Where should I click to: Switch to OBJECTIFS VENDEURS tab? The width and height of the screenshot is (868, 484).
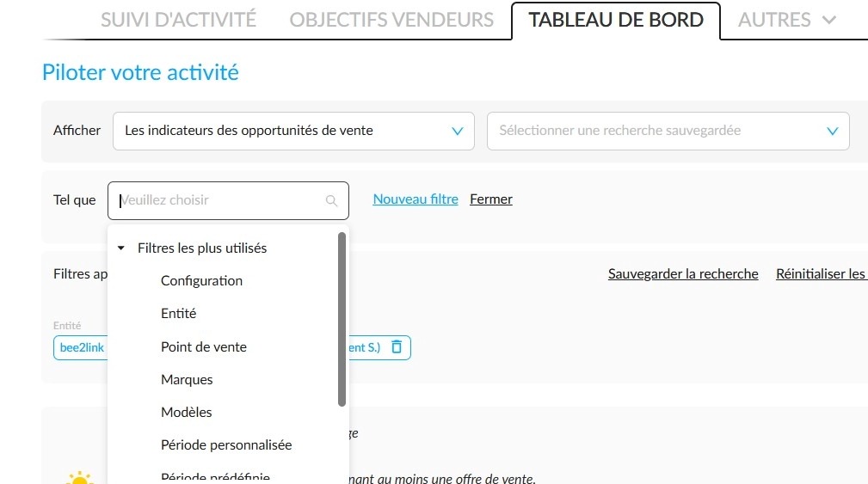coord(391,20)
